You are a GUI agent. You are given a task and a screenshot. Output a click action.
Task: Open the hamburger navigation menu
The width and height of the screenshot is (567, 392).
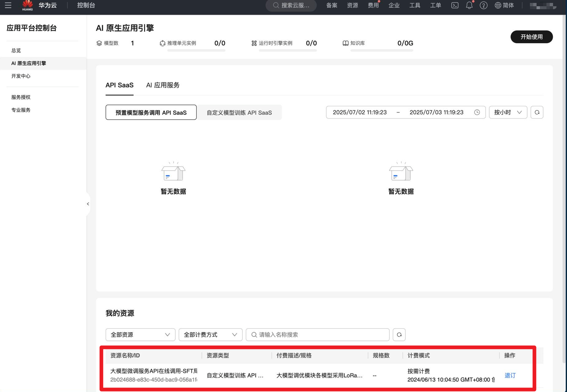[x=8, y=6]
